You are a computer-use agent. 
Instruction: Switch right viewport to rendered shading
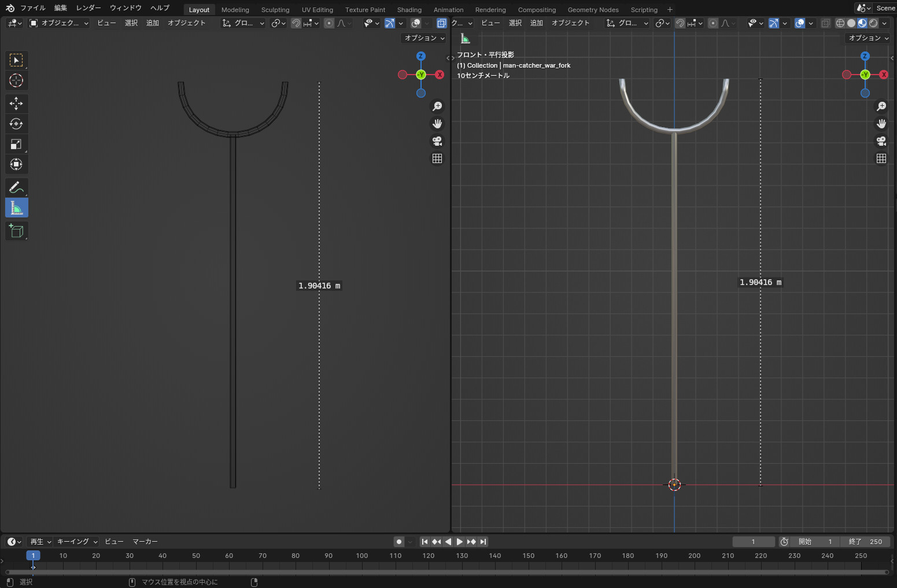(873, 23)
